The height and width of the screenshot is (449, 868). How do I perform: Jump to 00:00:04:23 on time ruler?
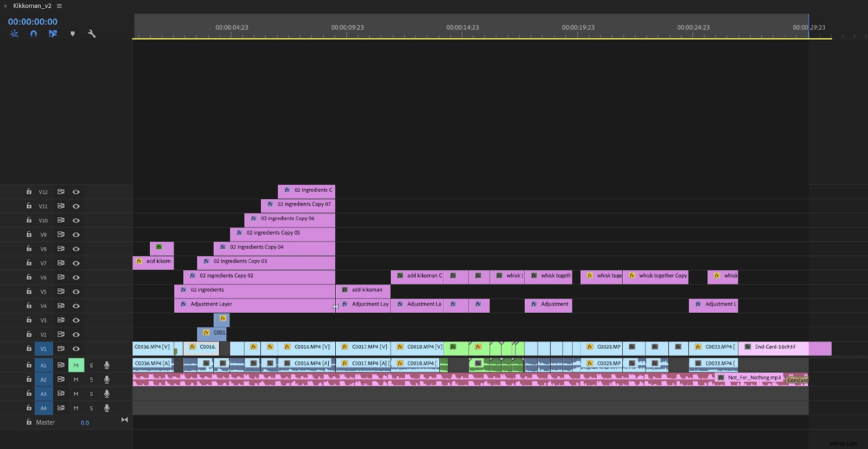tap(232, 27)
